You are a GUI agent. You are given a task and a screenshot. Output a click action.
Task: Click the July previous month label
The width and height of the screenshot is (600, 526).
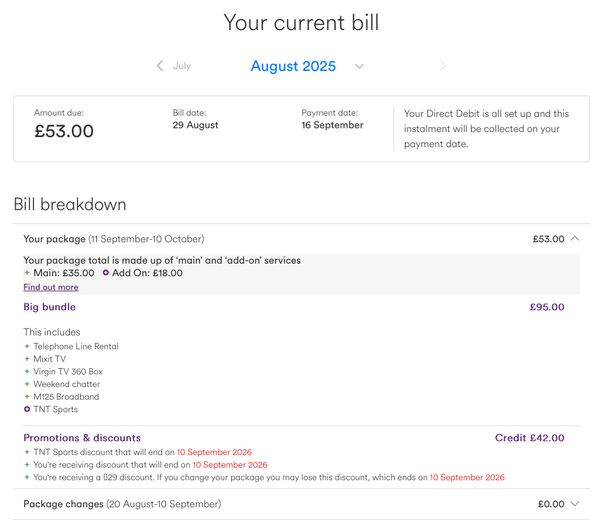click(x=182, y=66)
